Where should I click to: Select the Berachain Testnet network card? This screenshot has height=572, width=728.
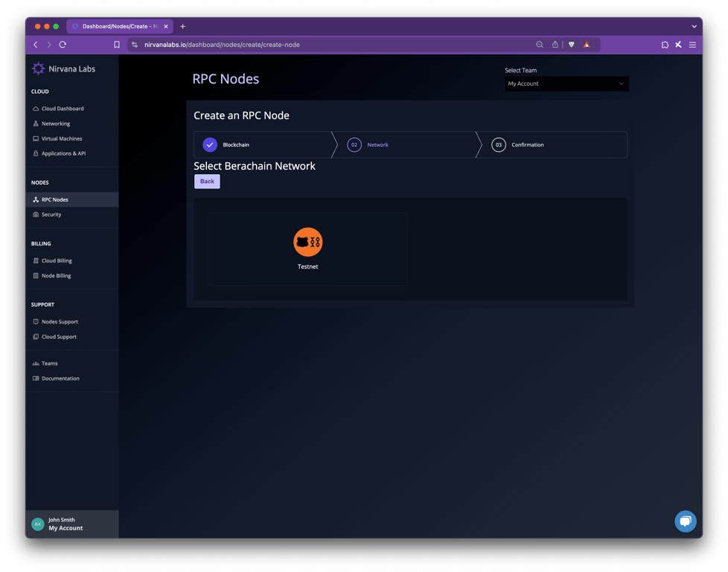[308, 249]
